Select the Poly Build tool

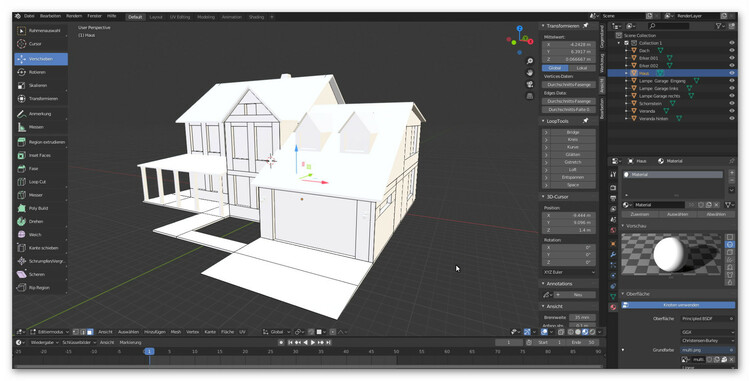41,208
